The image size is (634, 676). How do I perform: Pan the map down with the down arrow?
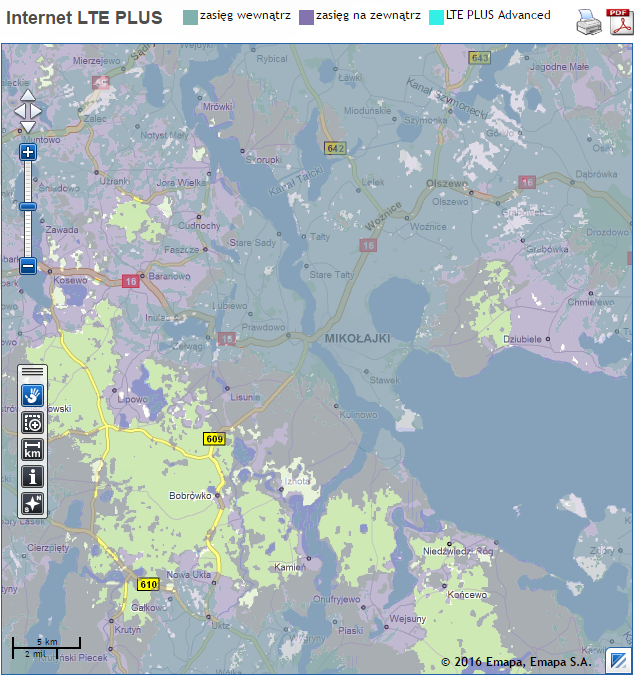click(x=28, y=127)
